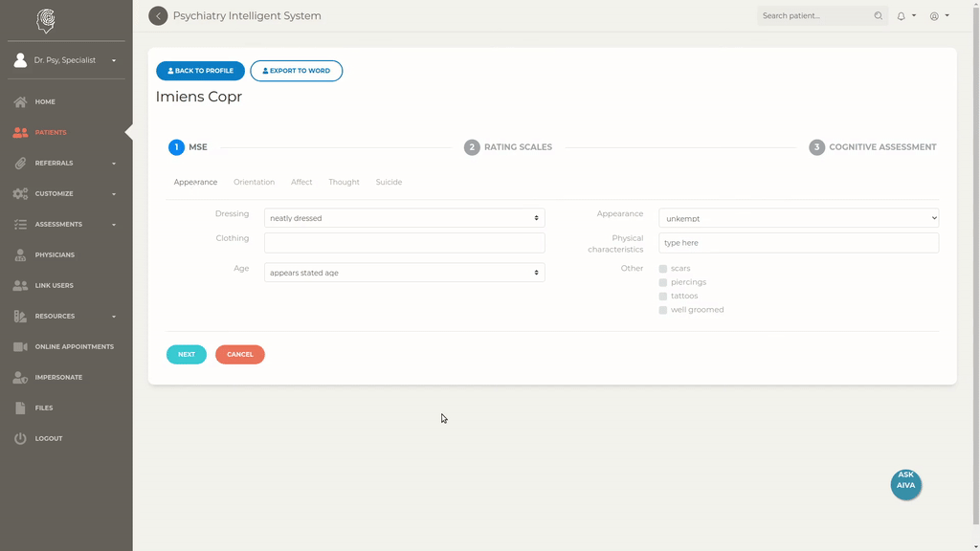980x551 pixels.
Task: Check the scars checkbox
Action: pyautogui.click(x=663, y=269)
